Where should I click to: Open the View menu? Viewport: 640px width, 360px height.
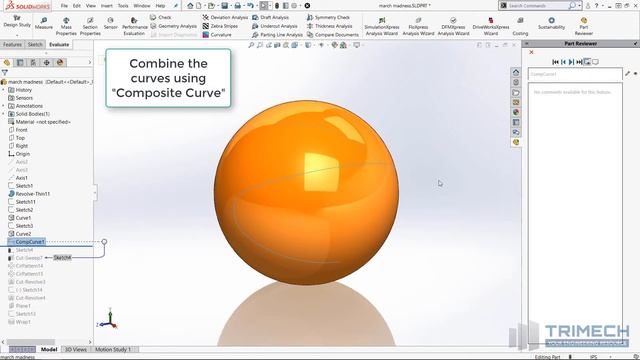point(91,6)
